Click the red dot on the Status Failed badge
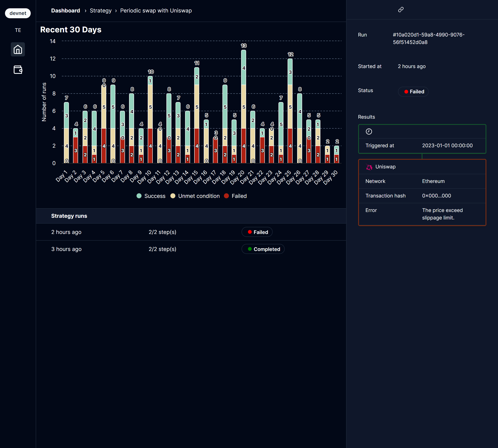The height and width of the screenshot is (448, 498). pyautogui.click(x=406, y=91)
